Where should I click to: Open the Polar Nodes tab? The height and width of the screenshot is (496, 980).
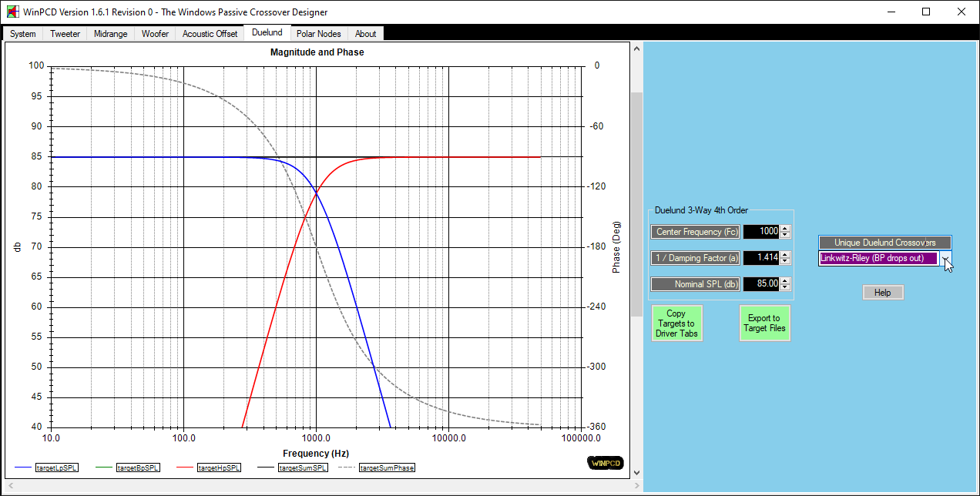tap(318, 34)
